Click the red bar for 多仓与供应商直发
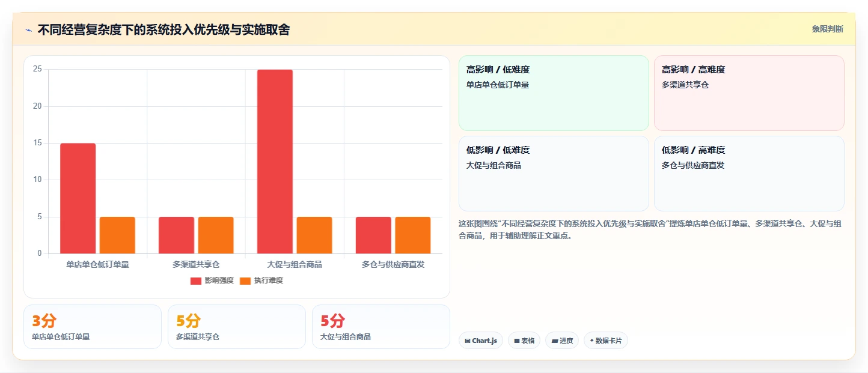The image size is (868, 373). pos(373,235)
